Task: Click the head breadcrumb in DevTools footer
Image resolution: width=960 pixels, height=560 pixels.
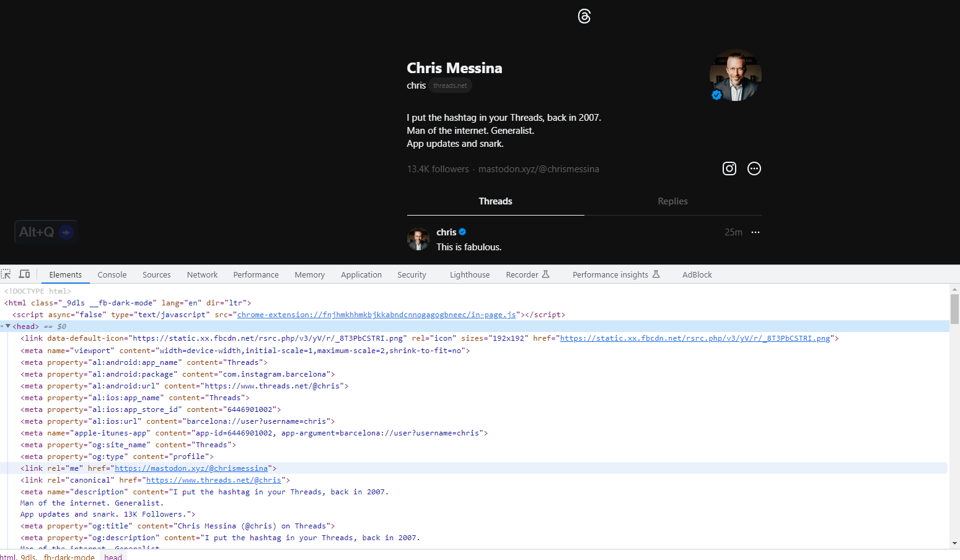Action: pyautogui.click(x=113, y=556)
